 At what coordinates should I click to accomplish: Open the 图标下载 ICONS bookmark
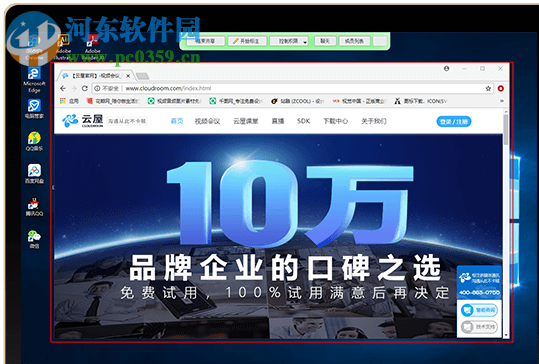tap(420, 101)
